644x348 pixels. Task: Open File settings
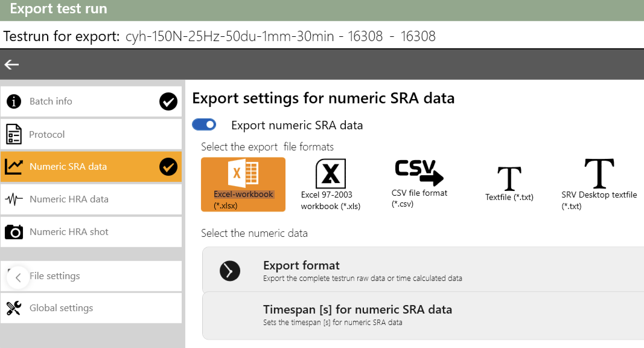tap(91, 276)
